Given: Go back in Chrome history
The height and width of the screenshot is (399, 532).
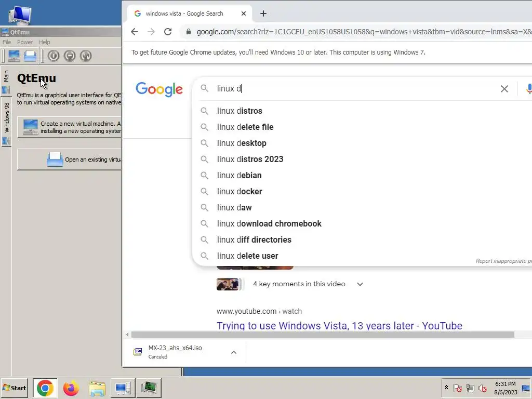Looking at the screenshot, I should [x=135, y=32].
